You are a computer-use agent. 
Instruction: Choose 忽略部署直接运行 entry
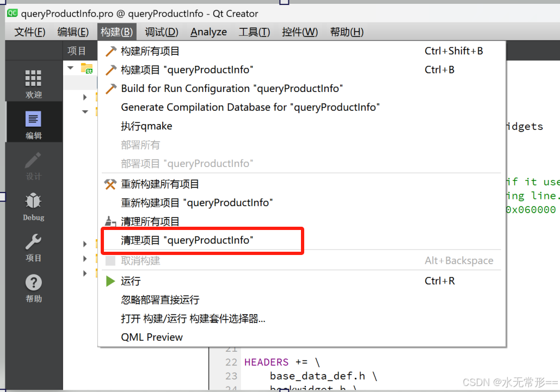click(x=301, y=300)
